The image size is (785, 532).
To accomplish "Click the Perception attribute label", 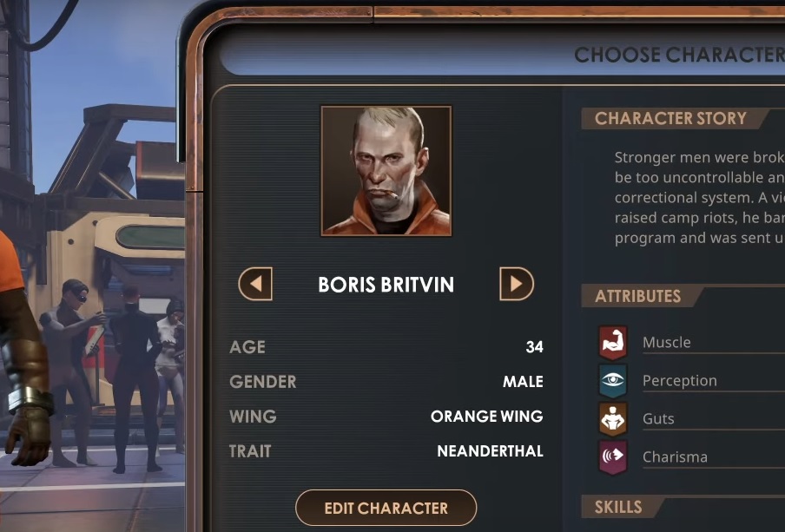I will (679, 381).
